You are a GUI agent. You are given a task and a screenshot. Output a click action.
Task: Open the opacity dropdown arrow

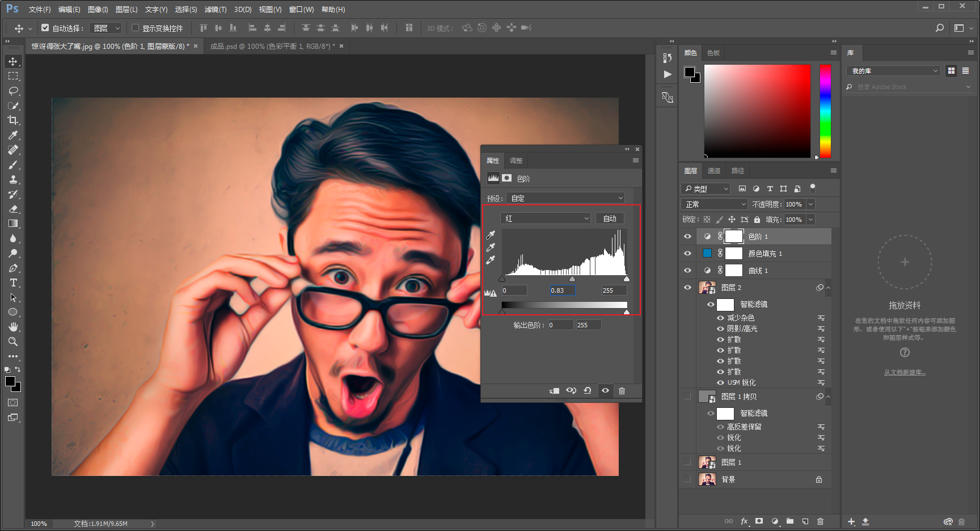[810, 204]
